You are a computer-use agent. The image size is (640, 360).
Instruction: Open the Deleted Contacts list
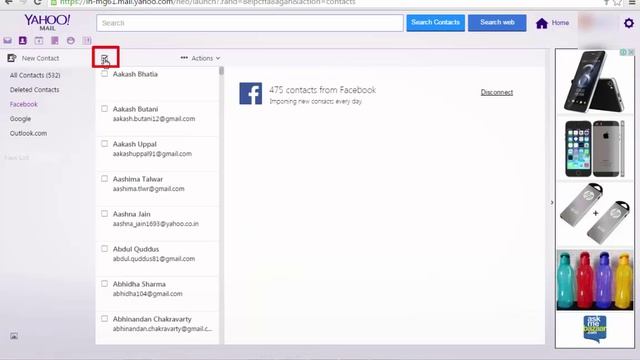(35, 90)
